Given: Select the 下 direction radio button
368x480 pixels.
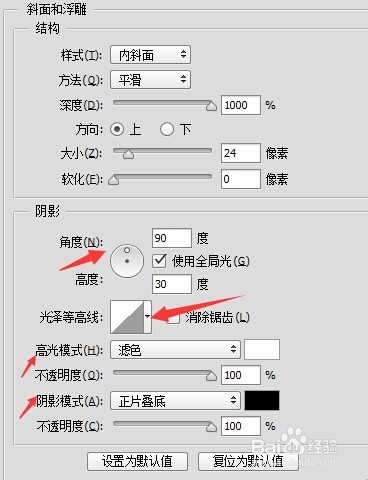Looking at the screenshot, I should tap(167, 129).
